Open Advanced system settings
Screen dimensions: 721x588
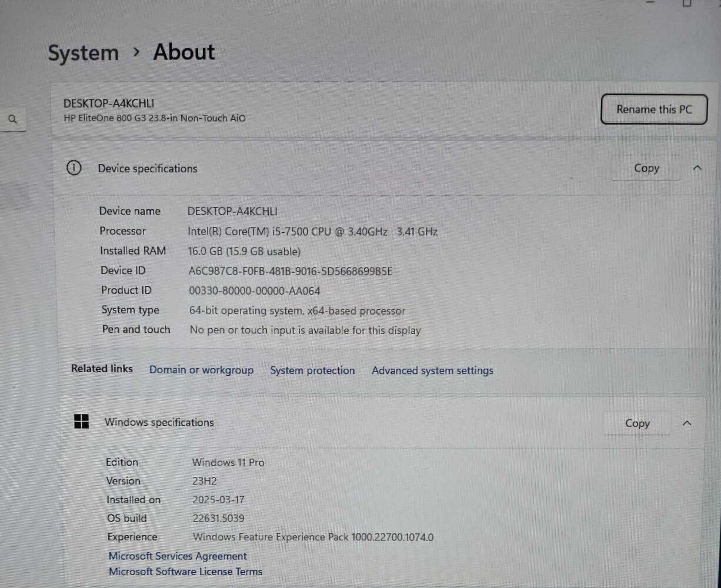point(432,370)
